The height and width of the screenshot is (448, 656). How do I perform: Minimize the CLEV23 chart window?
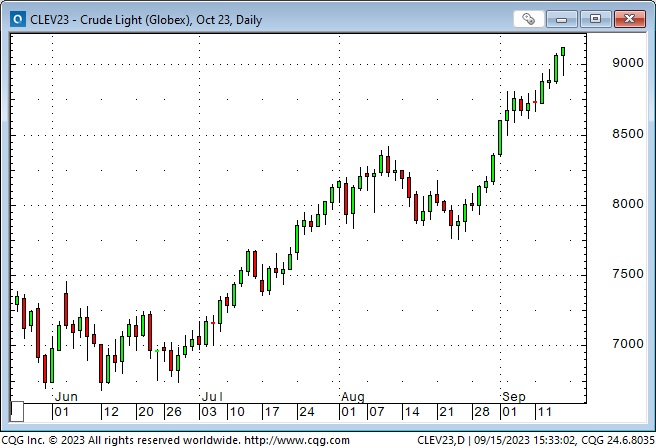click(x=561, y=19)
